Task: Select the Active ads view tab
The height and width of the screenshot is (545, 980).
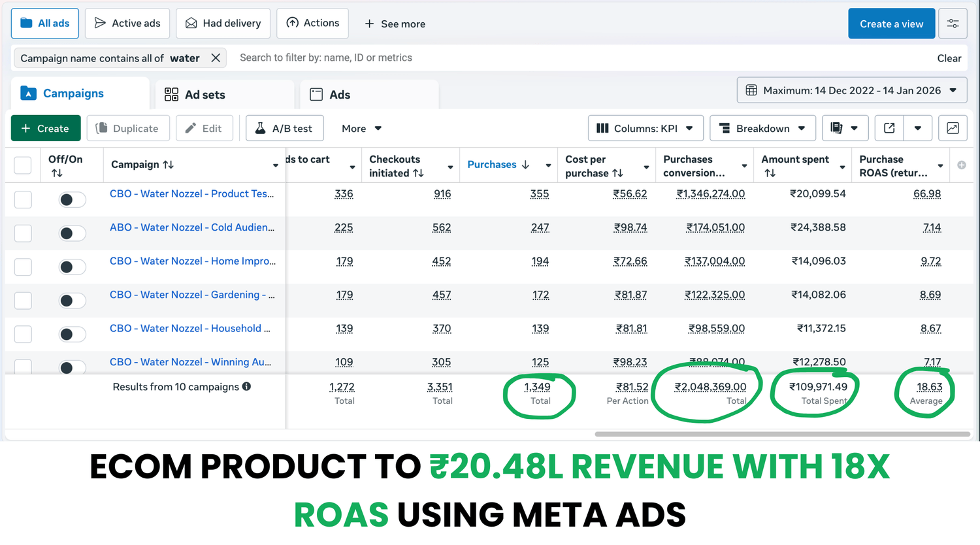Action: coord(127,24)
